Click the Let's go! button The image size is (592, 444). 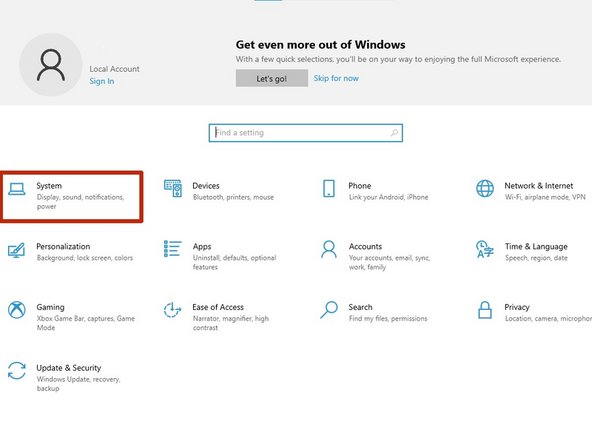[272, 78]
